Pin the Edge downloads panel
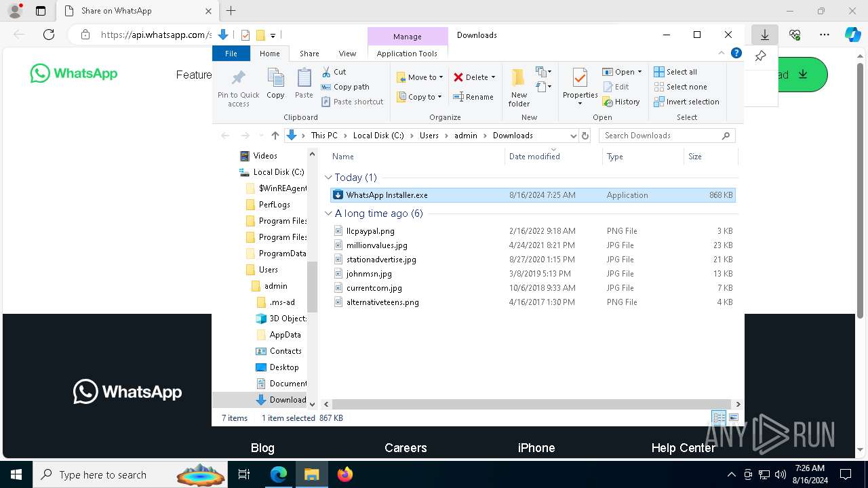The height and width of the screenshot is (488, 868). 761,56
